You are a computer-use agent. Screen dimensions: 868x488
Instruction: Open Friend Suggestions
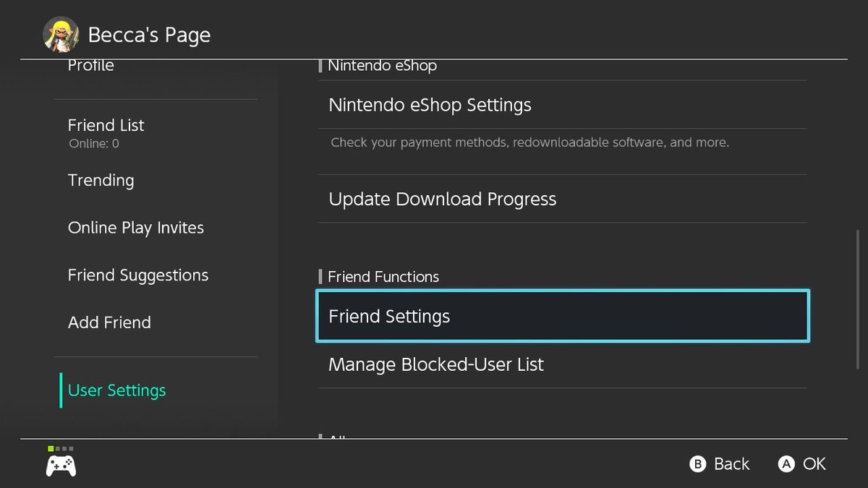(x=137, y=275)
